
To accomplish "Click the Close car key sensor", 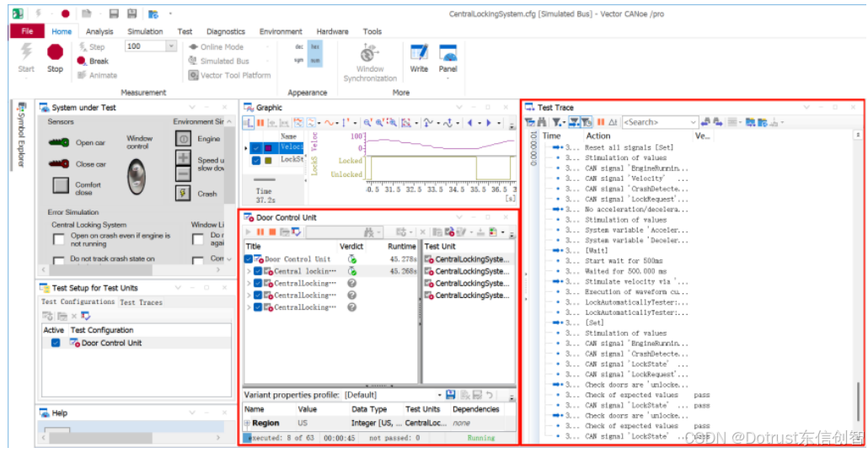I will (x=59, y=163).
